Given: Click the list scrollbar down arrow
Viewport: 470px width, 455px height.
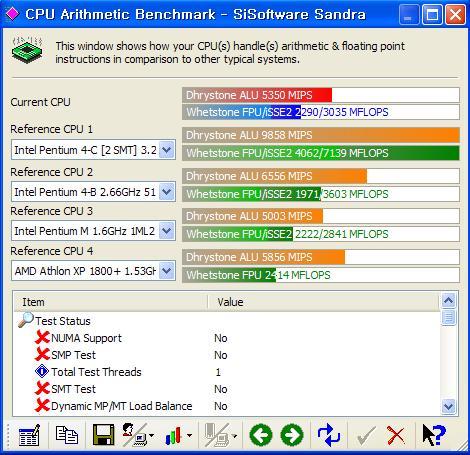Looking at the screenshot, I should [x=448, y=406].
